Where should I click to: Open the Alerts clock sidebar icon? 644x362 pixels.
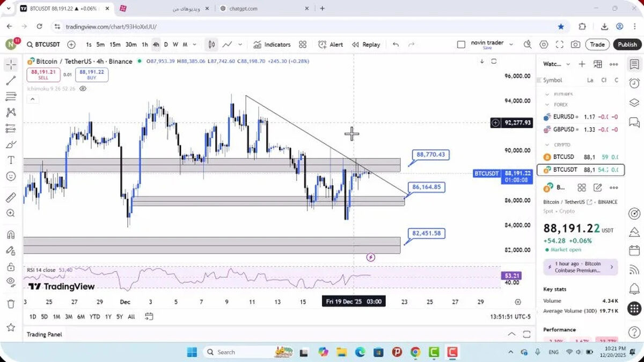[x=634, y=83]
